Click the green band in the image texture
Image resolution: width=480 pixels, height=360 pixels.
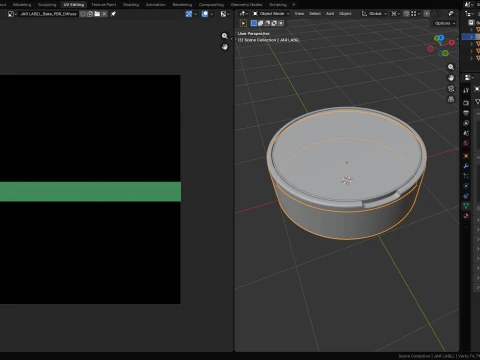coord(90,192)
